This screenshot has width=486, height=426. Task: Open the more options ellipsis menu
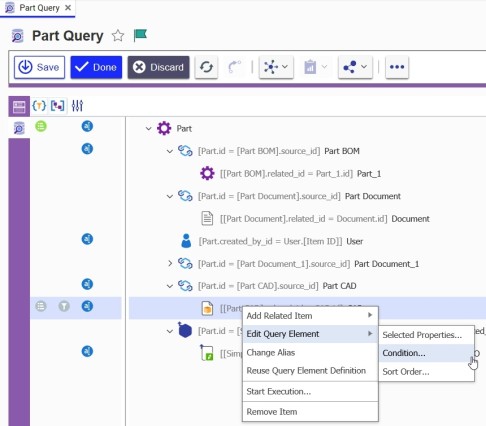[397, 67]
